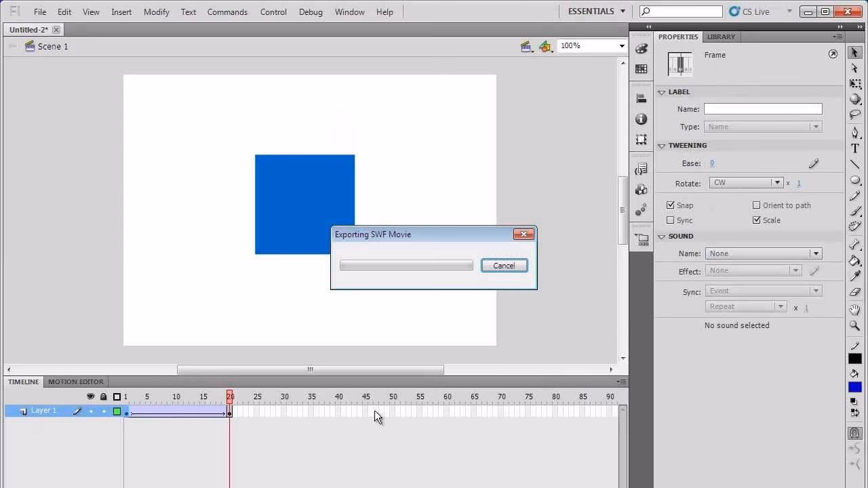Screen dimensions: 868x488
Task: Uncheck the Snap option
Action: (x=670, y=205)
